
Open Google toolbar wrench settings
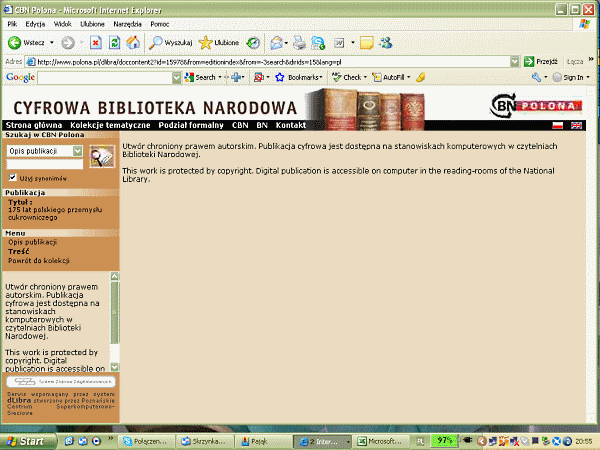point(536,77)
